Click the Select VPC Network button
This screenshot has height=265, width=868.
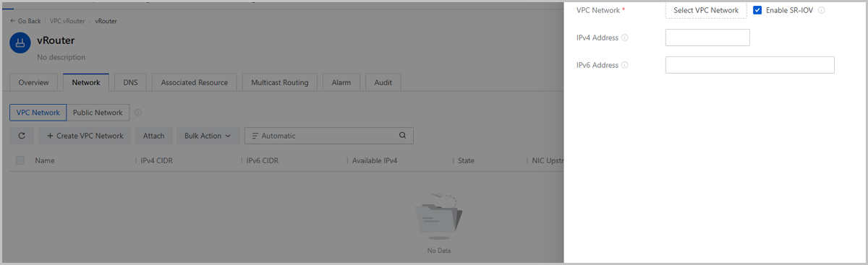(x=706, y=10)
